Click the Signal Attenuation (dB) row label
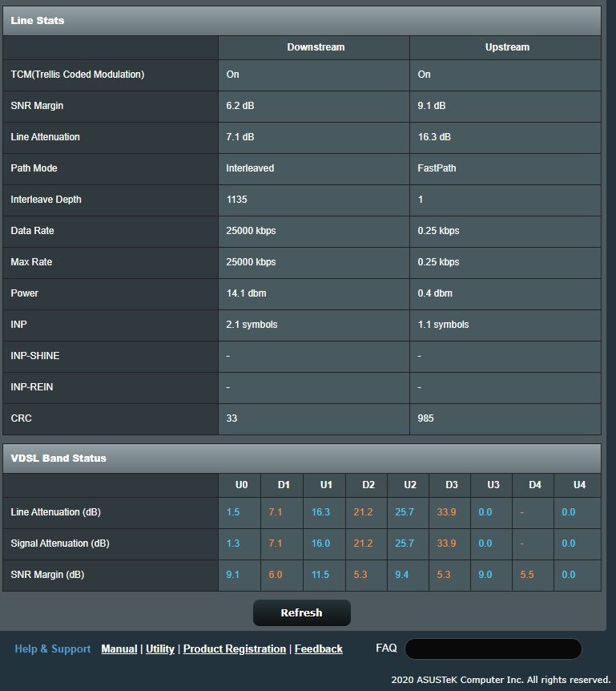Screen dimensions: 616x691 click(x=60, y=544)
